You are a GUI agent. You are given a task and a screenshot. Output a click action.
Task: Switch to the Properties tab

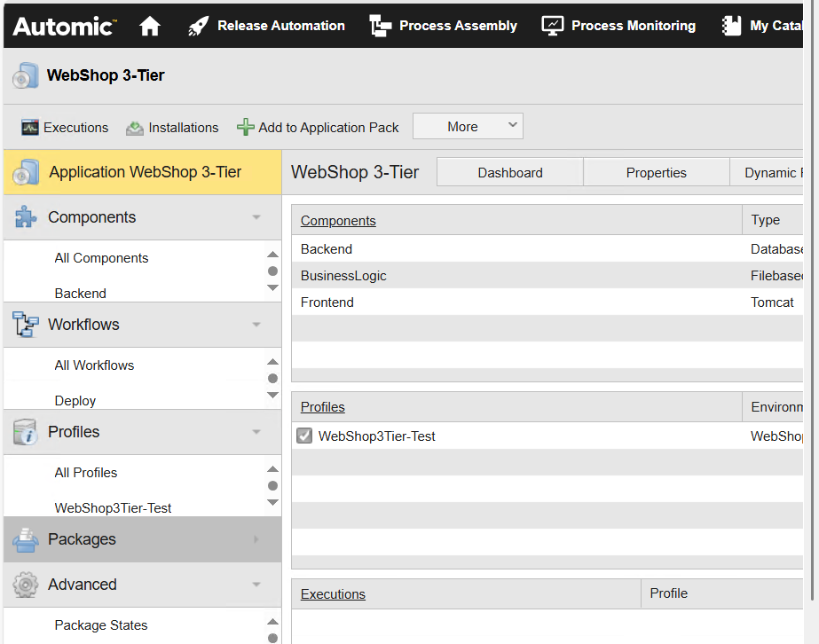(x=656, y=172)
